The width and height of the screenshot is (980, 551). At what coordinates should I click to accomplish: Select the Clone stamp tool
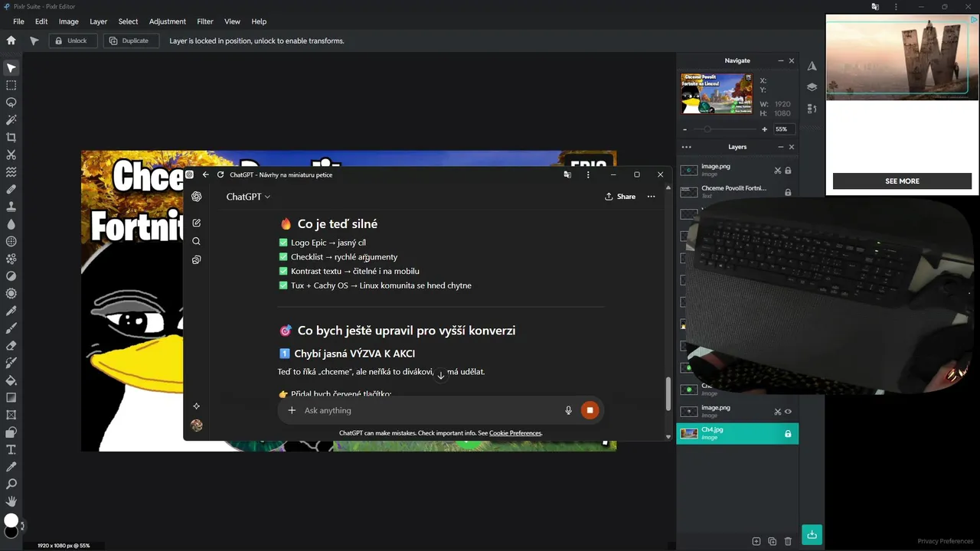11,207
